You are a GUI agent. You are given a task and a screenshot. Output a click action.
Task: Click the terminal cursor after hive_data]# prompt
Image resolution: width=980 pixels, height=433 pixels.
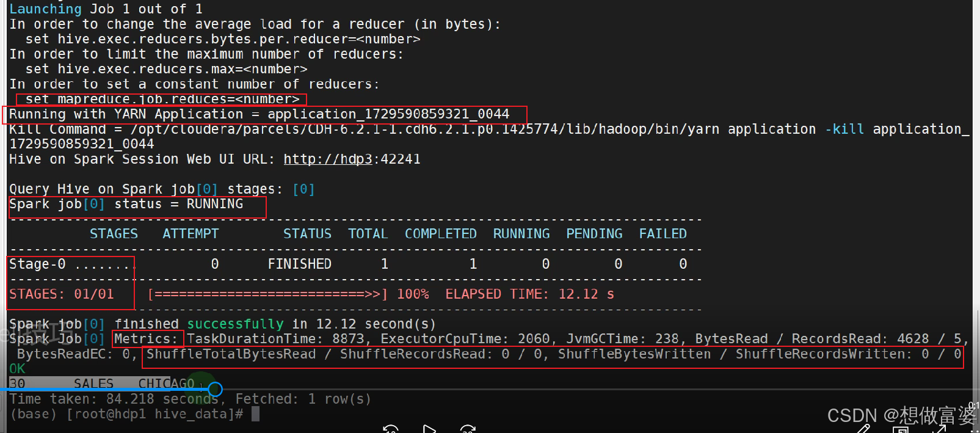(x=255, y=414)
